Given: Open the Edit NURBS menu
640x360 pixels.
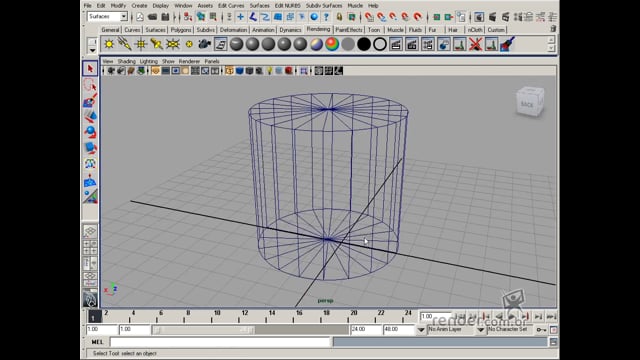Looking at the screenshot, I should pos(287,6).
